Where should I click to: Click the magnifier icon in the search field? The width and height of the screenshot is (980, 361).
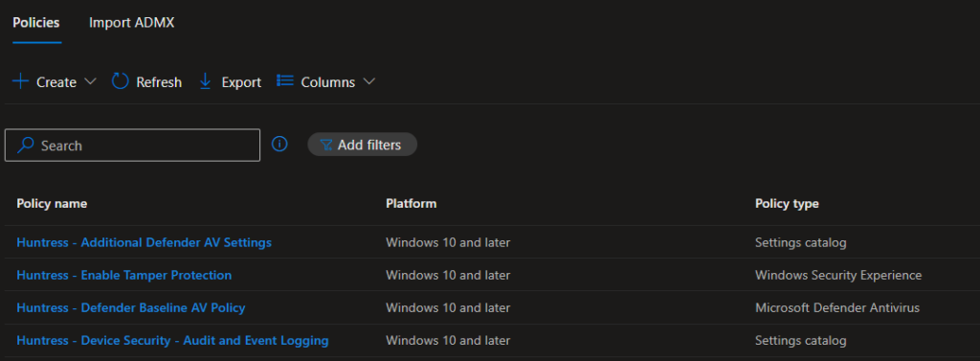26,146
